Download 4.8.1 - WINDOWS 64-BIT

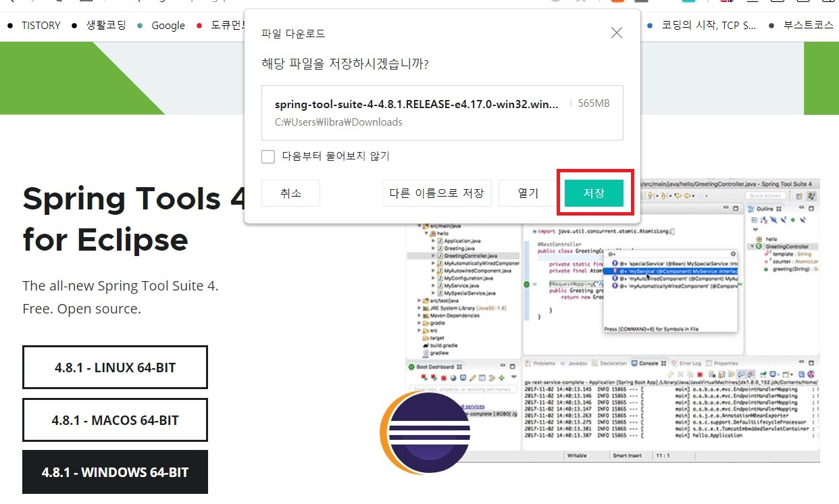tap(115, 472)
